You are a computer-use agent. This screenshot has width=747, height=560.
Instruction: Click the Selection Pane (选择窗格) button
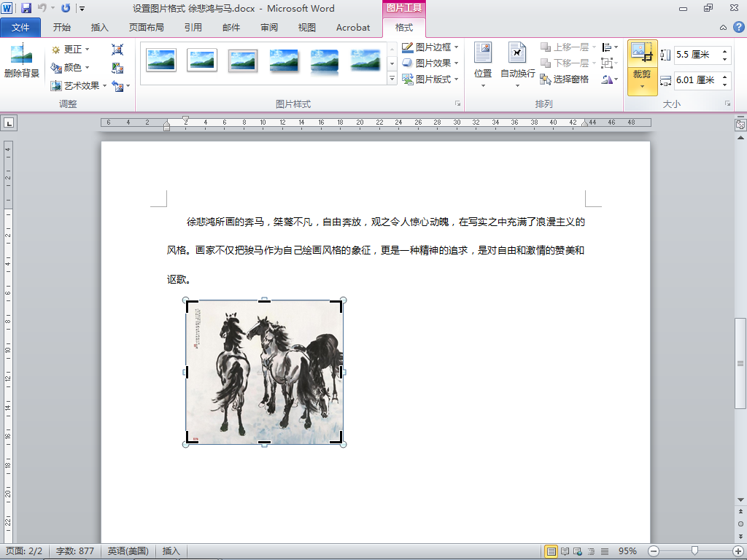(x=565, y=79)
